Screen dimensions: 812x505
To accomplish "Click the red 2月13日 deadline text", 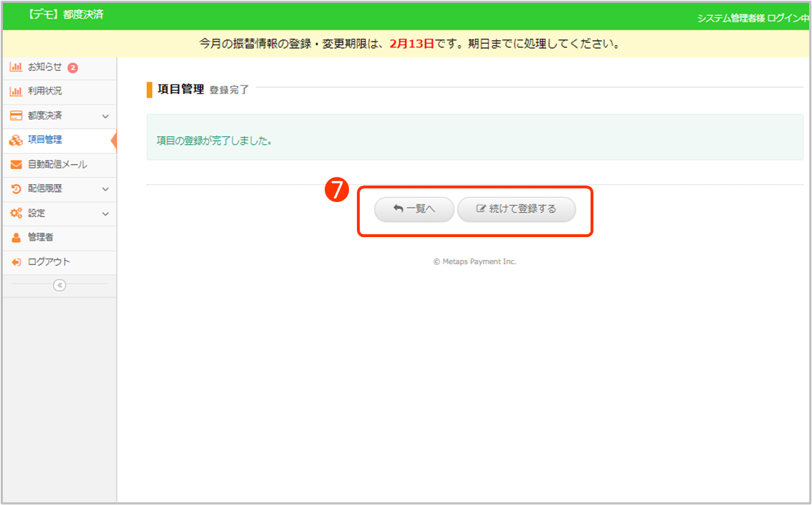I will pyautogui.click(x=411, y=44).
